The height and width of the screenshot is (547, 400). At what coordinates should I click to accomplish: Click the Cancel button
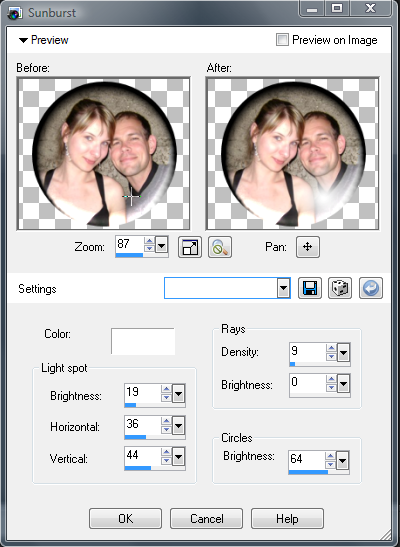pyautogui.click(x=206, y=518)
